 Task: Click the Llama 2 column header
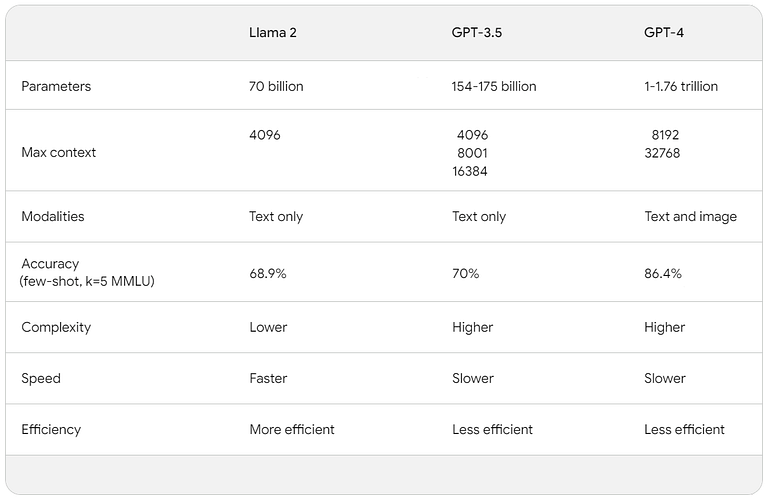(x=272, y=33)
